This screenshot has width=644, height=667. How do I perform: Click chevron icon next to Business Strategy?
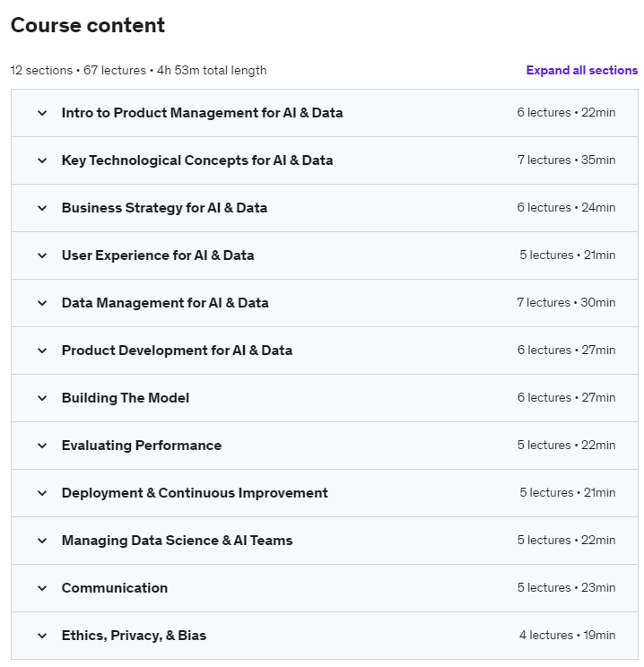tap(42, 208)
